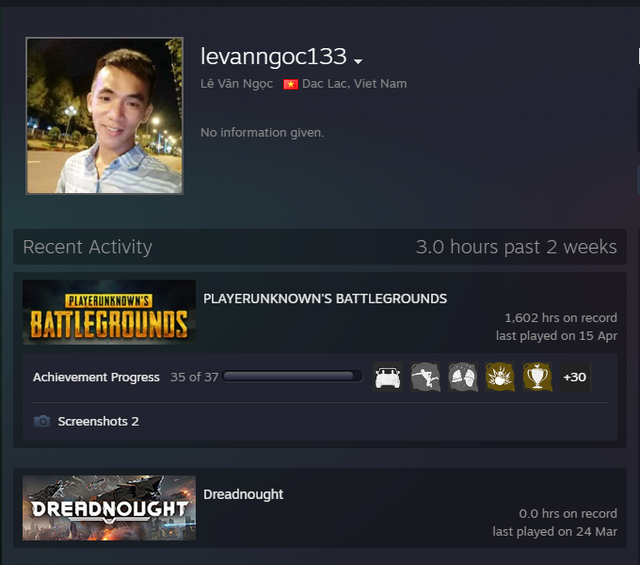Click the levanngoc133 username
This screenshot has width=640, height=565.
273,57
